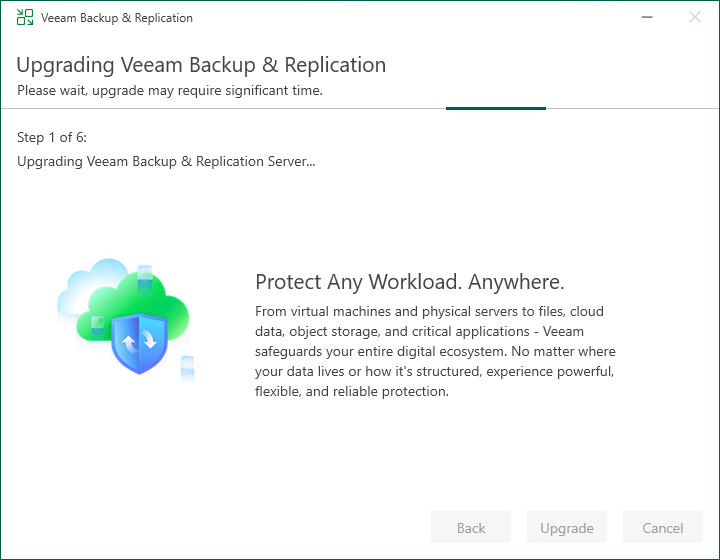Viewport: 720px width, 560px height.
Task: Click 'Upgrading Veeam Backup & Replication Server...' status text
Action: pos(166,162)
